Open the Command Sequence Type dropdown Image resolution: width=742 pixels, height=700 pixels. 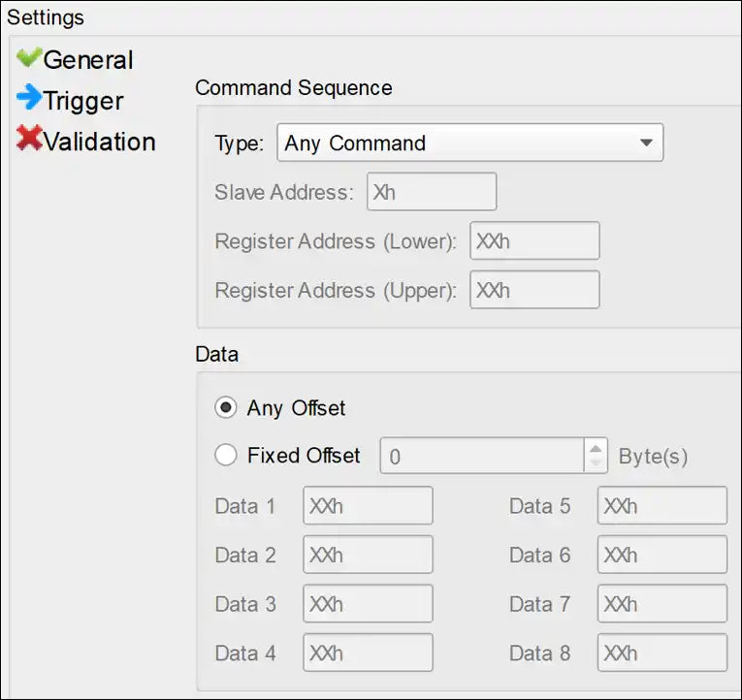point(469,143)
